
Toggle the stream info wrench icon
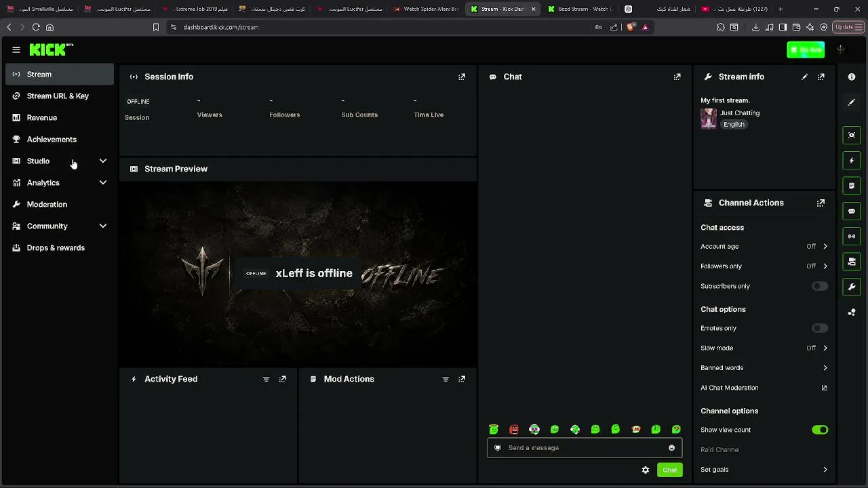pos(852,287)
